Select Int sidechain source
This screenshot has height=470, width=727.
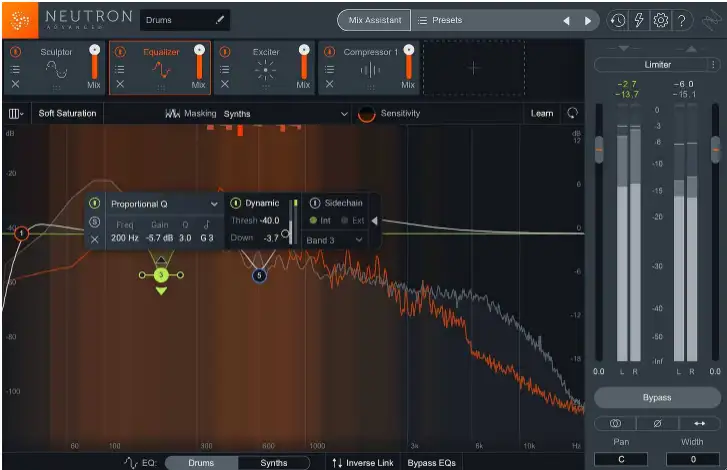click(320, 221)
